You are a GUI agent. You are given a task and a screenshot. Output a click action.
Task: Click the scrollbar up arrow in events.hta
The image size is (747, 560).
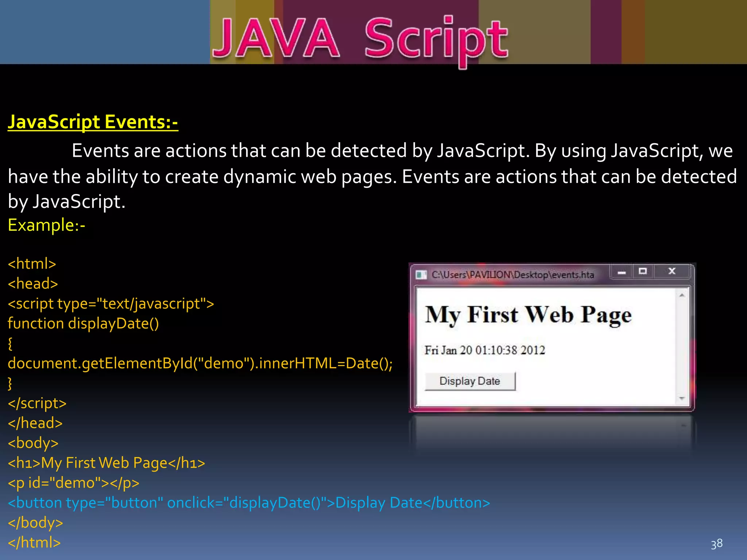coord(682,295)
